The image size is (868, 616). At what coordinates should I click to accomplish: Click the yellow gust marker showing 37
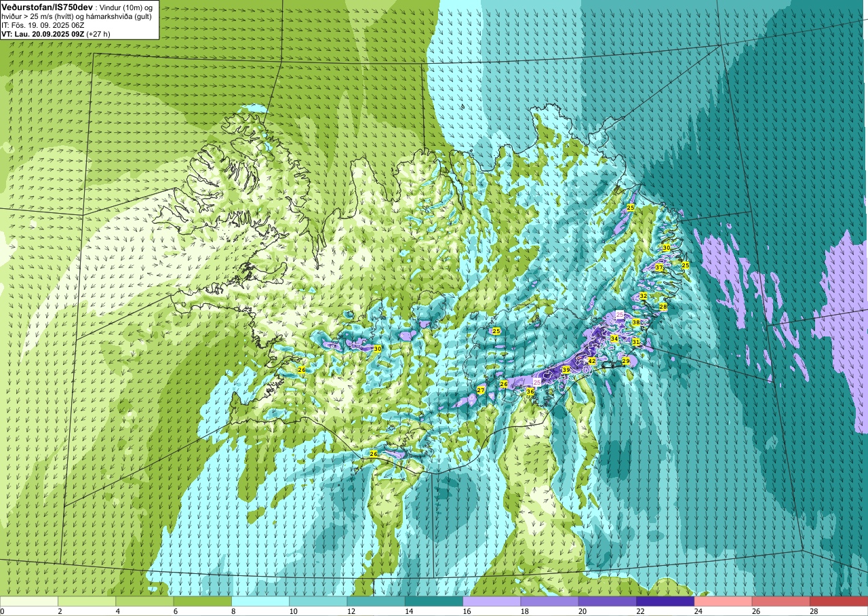click(x=658, y=268)
